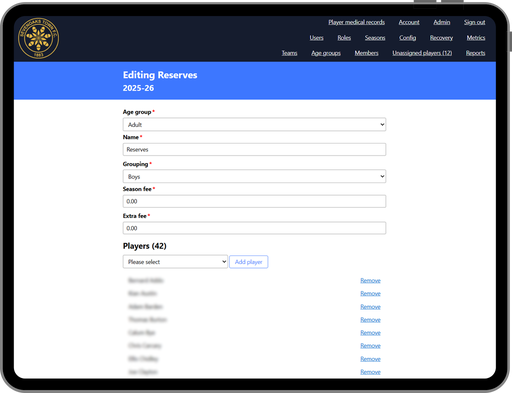The height and width of the screenshot is (393, 512).
Task: Open the Users admin page
Action: click(x=316, y=38)
